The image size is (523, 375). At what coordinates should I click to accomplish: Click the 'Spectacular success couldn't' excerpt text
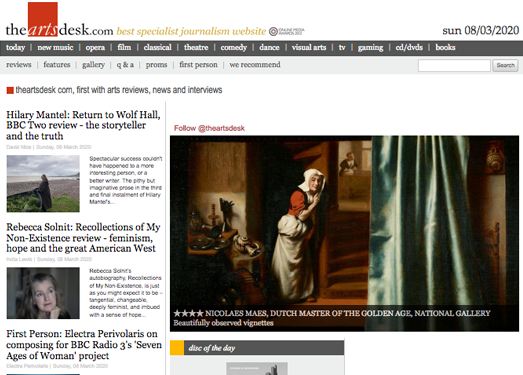(x=126, y=180)
